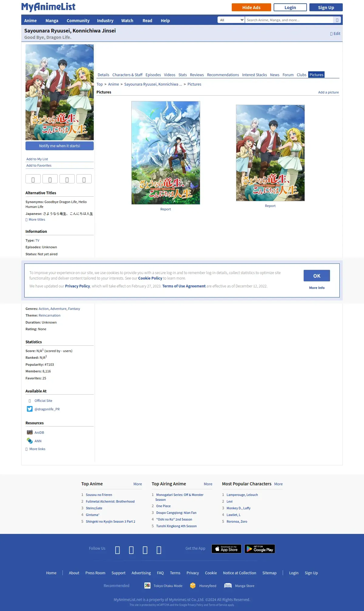Open the search category dropdown set to All

[x=231, y=20]
